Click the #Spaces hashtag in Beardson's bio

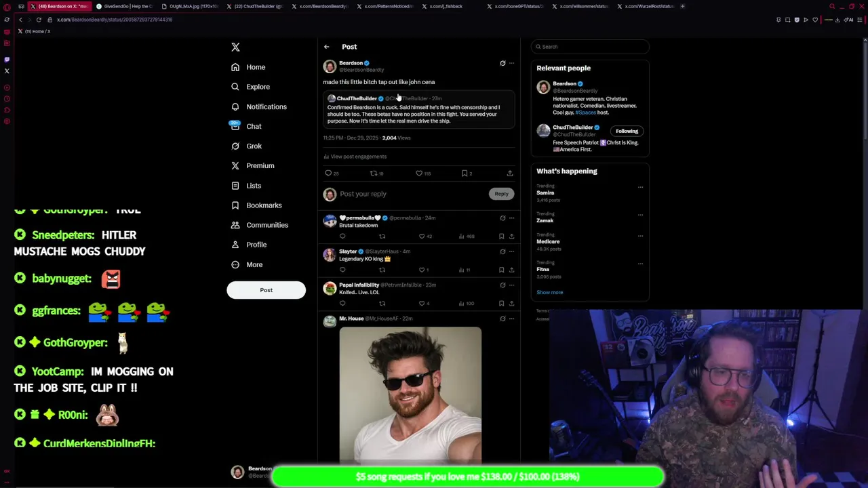point(585,113)
